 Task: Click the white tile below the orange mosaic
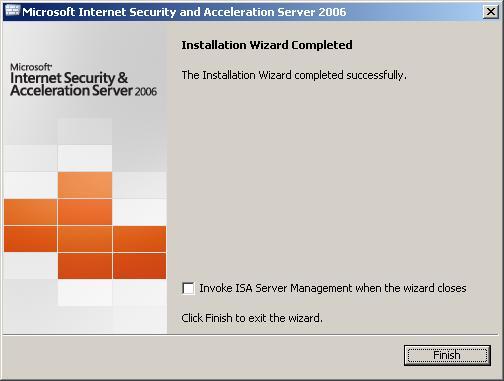click(x=85, y=293)
